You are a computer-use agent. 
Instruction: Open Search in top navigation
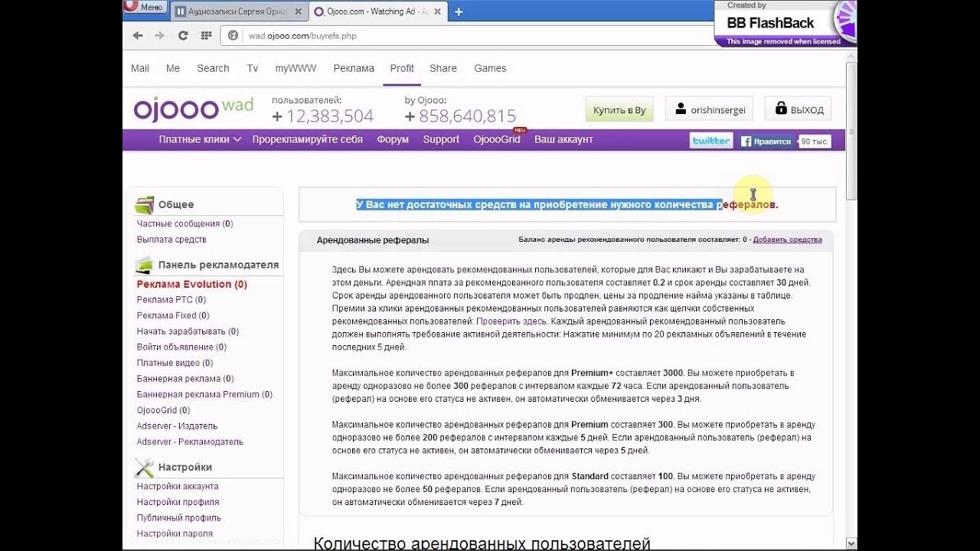[213, 68]
